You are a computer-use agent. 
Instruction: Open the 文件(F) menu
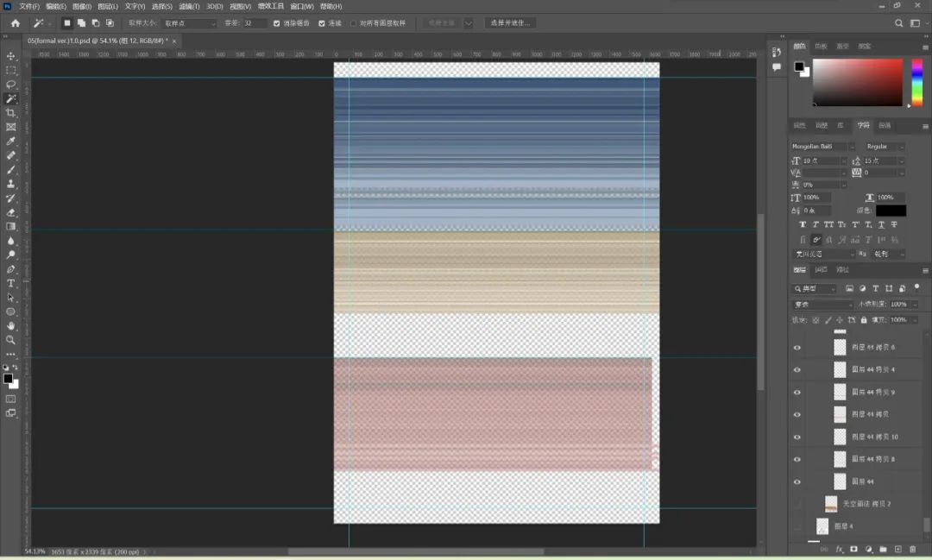click(x=29, y=7)
